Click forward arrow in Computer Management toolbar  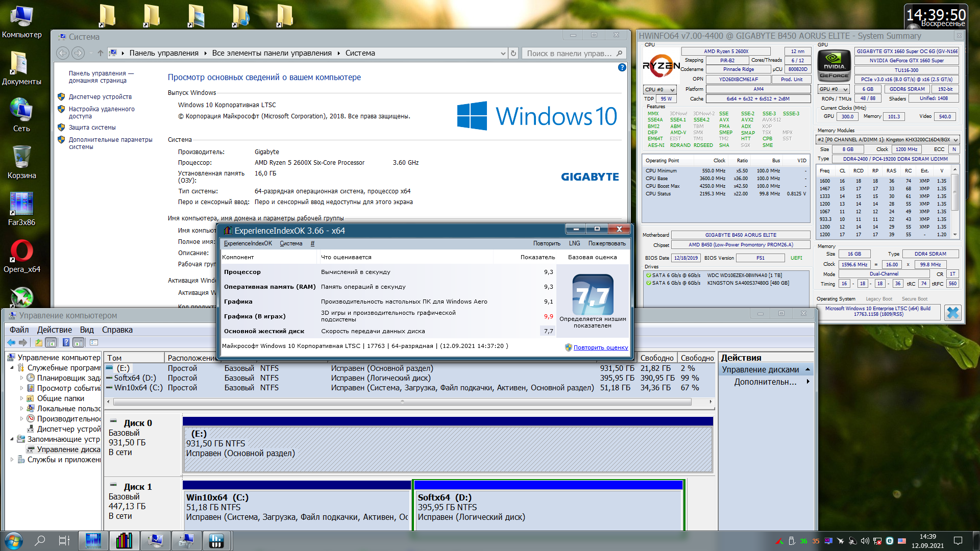point(23,342)
